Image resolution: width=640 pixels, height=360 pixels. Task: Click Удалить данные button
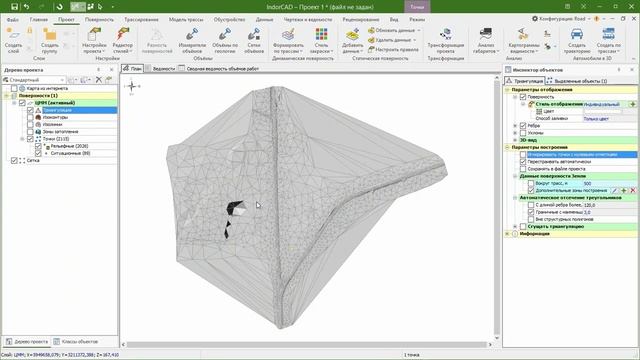[391, 40]
